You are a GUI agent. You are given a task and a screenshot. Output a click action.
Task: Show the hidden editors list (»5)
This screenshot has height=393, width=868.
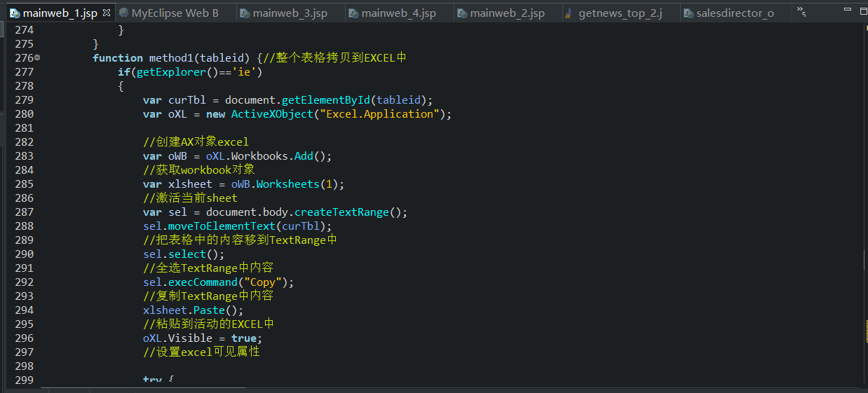click(x=801, y=12)
